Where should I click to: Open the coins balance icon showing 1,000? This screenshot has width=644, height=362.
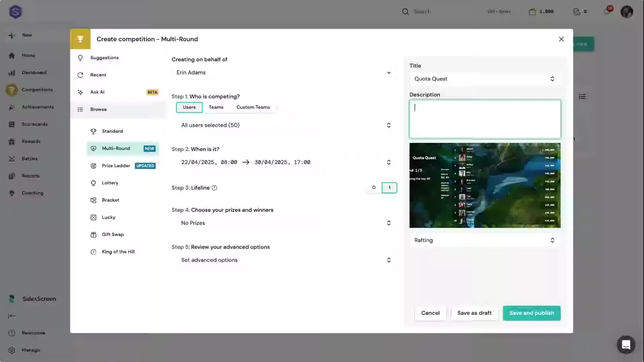coord(532,12)
